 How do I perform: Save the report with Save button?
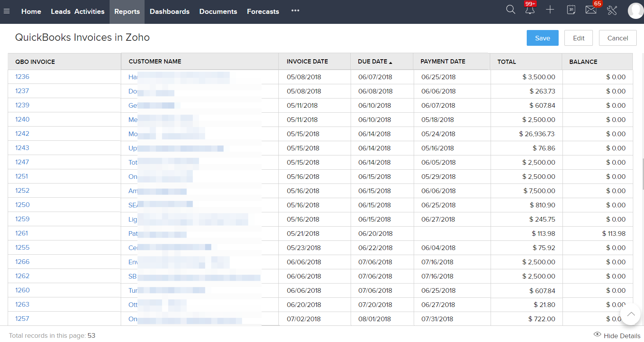point(542,38)
